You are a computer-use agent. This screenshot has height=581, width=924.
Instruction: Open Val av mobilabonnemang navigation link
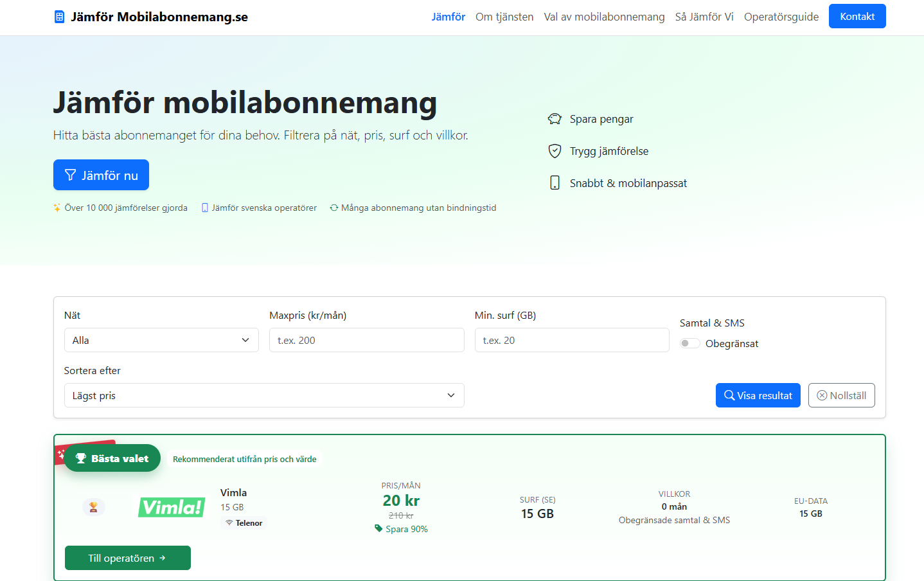tap(604, 17)
